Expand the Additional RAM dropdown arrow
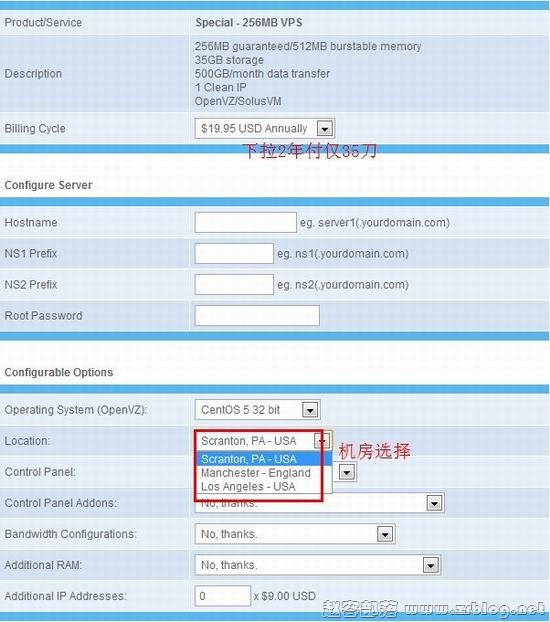This screenshot has height=622, width=550. [431, 565]
